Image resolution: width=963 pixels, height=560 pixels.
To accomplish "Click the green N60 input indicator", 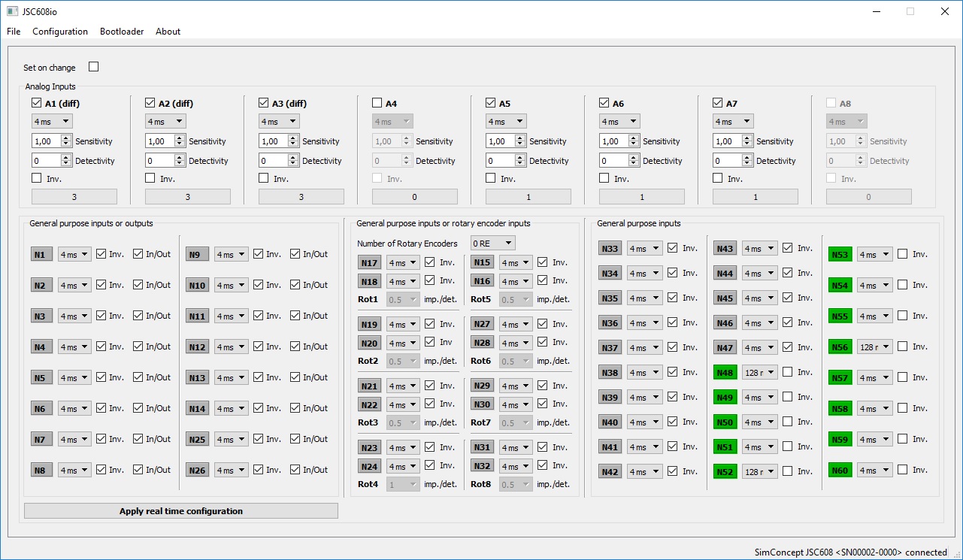I will coord(840,471).
